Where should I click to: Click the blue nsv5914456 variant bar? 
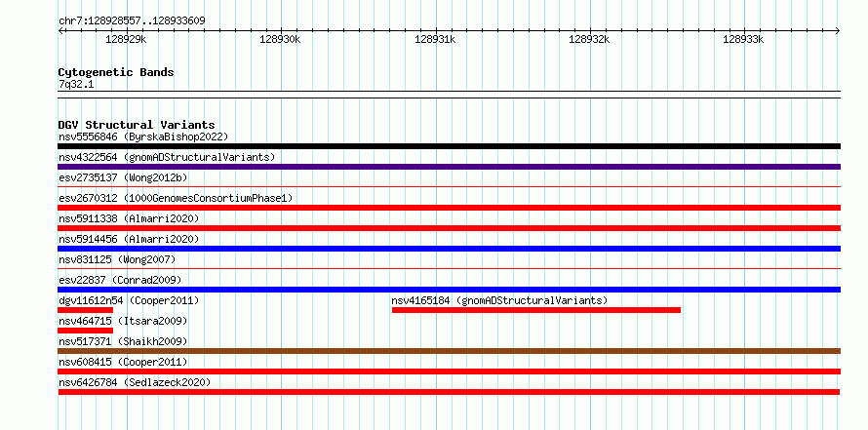[449, 249]
